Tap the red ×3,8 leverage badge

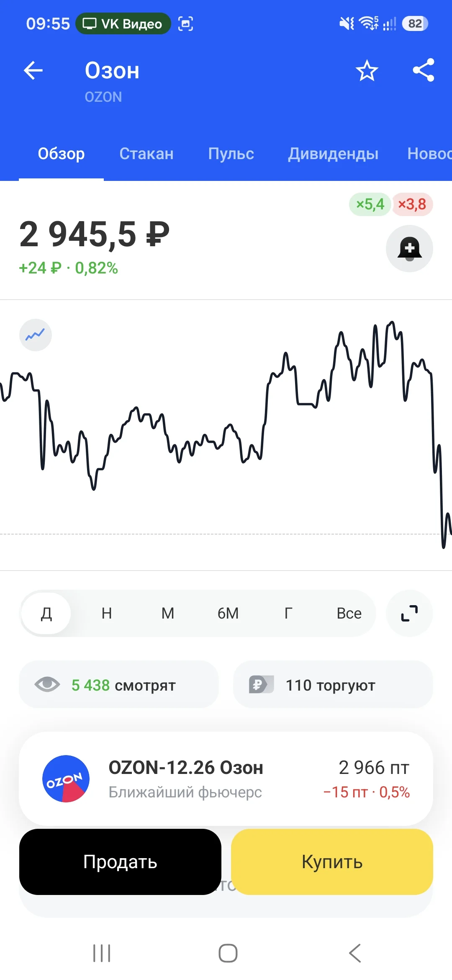coord(412,204)
